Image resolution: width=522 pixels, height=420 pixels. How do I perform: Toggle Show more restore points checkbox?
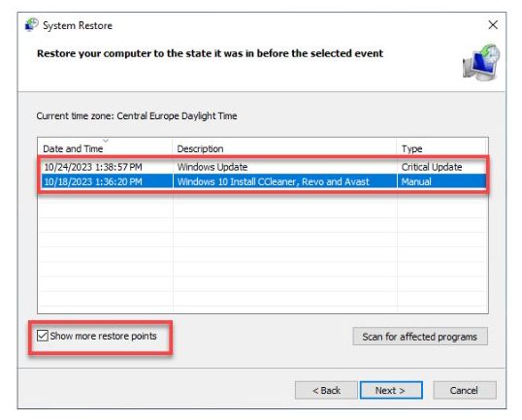point(43,336)
